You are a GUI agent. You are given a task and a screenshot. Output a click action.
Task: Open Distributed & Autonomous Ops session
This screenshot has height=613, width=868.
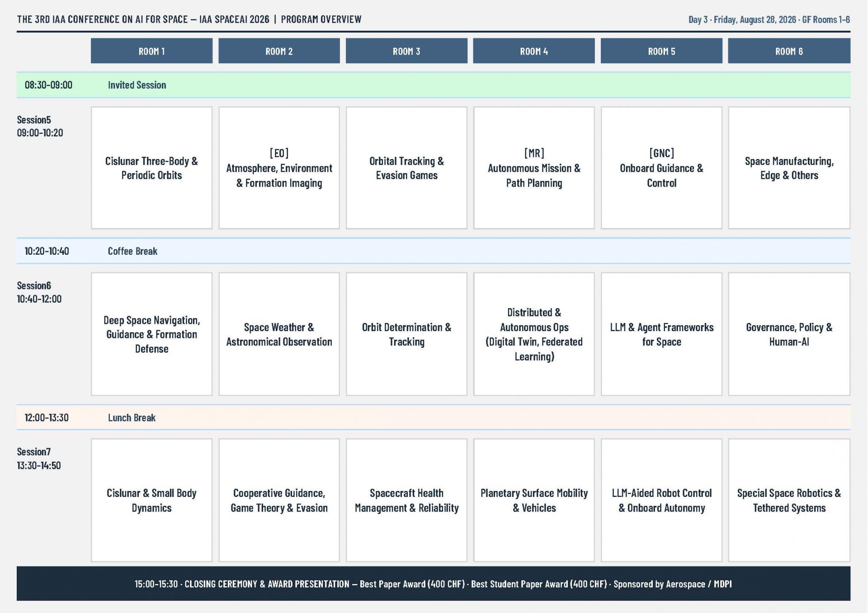[x=534, y=334]
